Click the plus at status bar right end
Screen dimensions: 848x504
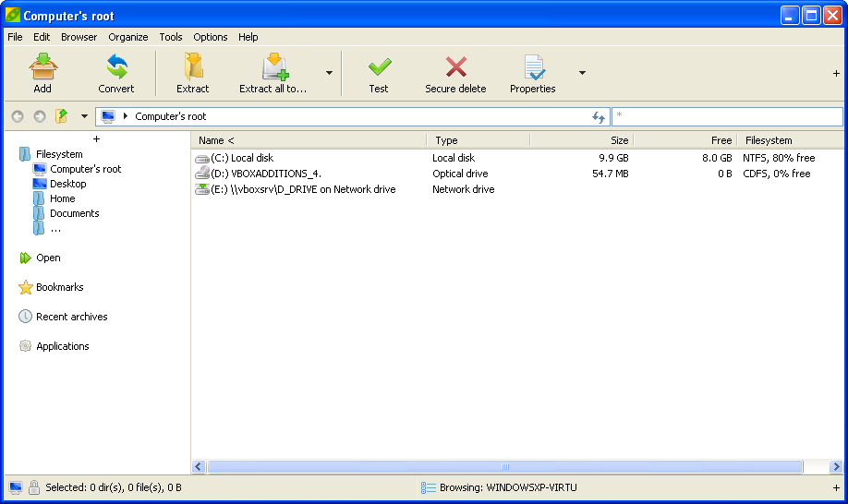coord(836,487)
